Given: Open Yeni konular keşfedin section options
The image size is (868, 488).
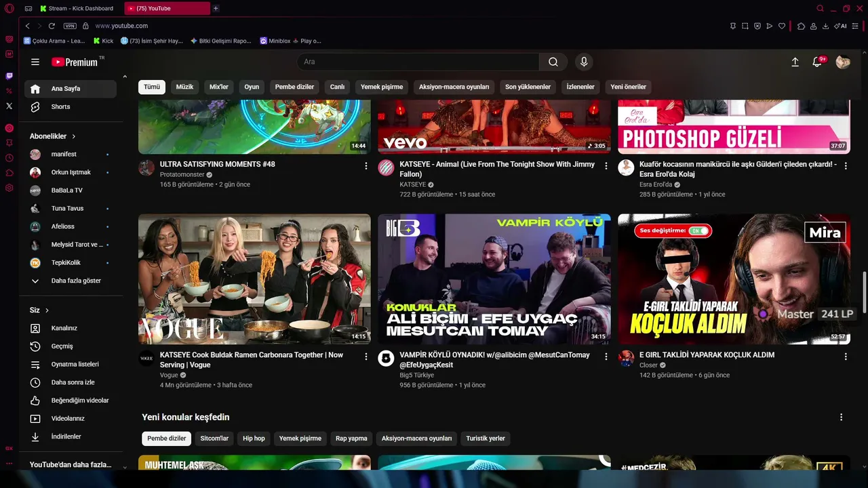Looking at the screenshot, I should (x=842, y=418).
